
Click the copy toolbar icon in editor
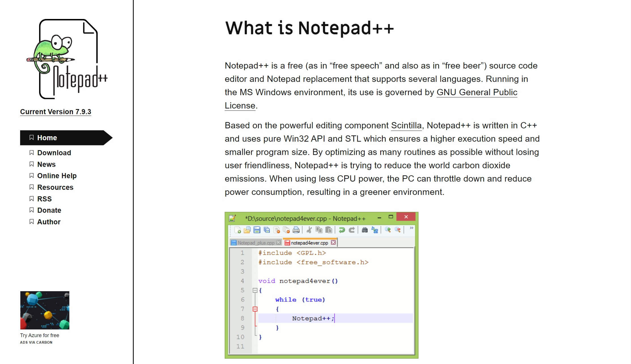click(x=319, y=231)
